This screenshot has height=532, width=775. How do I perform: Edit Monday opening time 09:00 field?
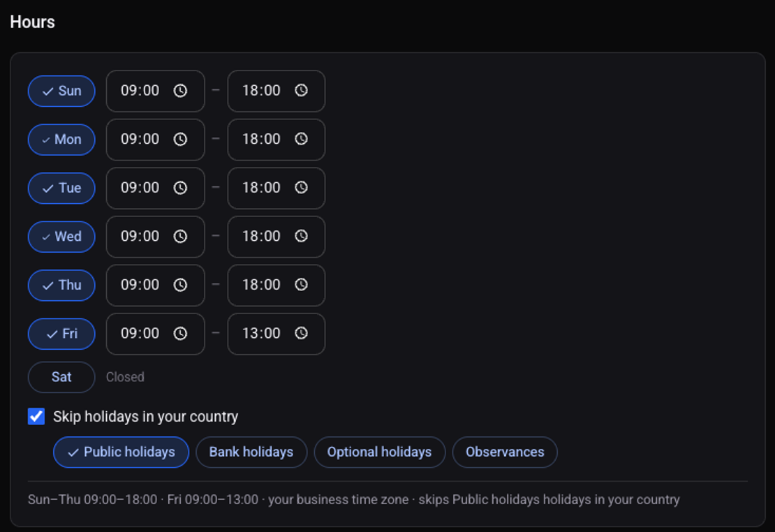point(155,140)
